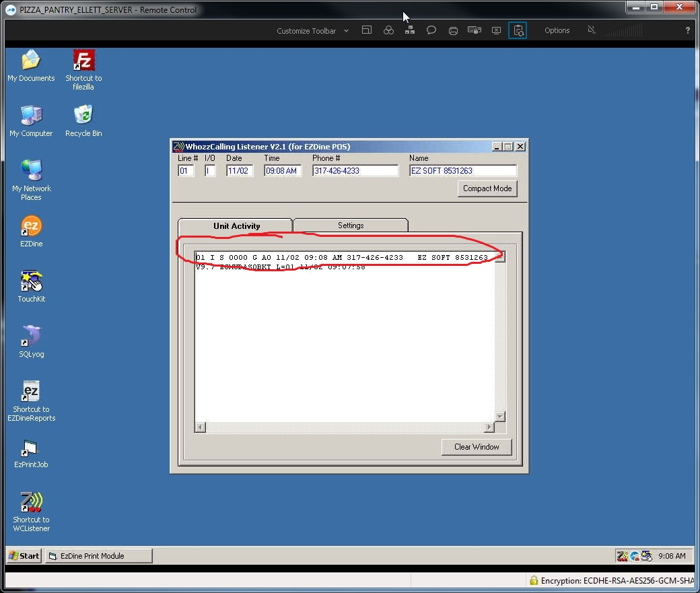
Task: Click the encryption padlock status icon
Action: pyautogui.click(x=534, y=580)
